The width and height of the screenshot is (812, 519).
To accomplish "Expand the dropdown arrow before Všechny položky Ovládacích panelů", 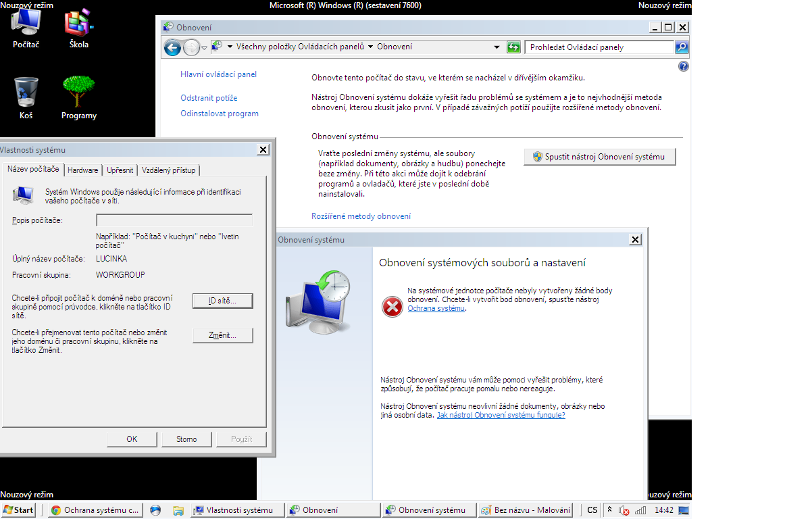I will 230,47.
